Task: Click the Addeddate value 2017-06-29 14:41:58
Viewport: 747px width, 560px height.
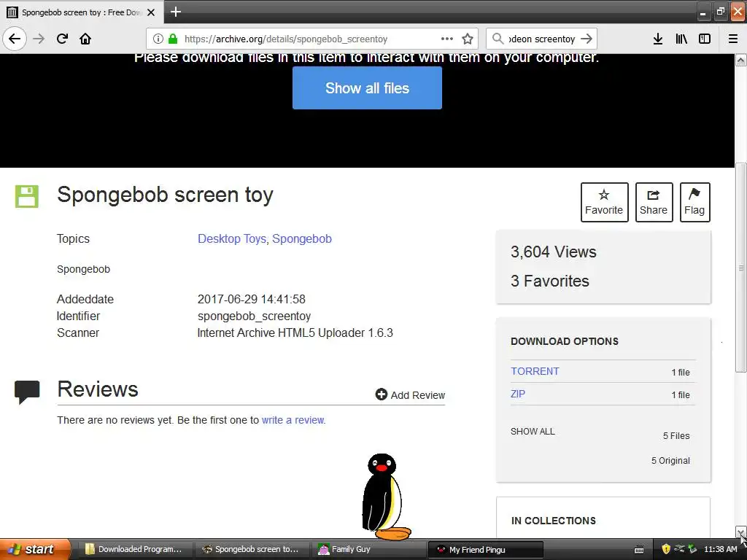Action: pos(252,299)
